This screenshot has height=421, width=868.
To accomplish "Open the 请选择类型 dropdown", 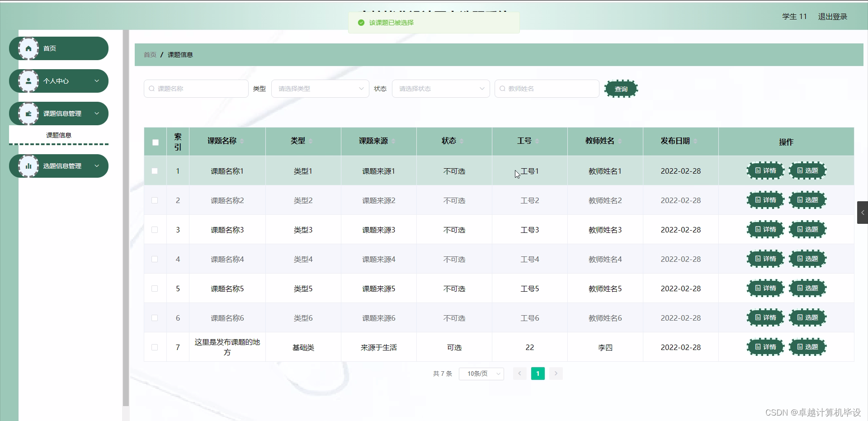I will (320, 89).
